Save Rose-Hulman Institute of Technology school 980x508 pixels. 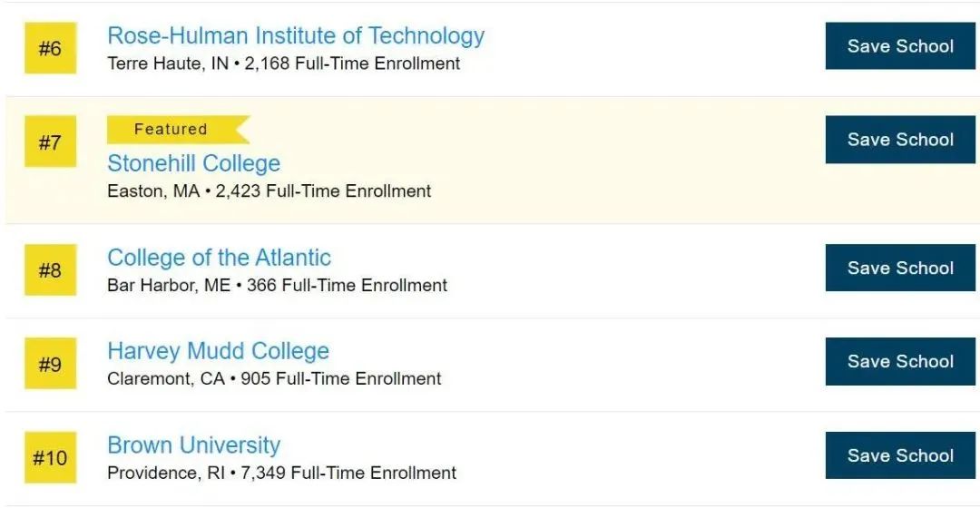tap(900, 46)
